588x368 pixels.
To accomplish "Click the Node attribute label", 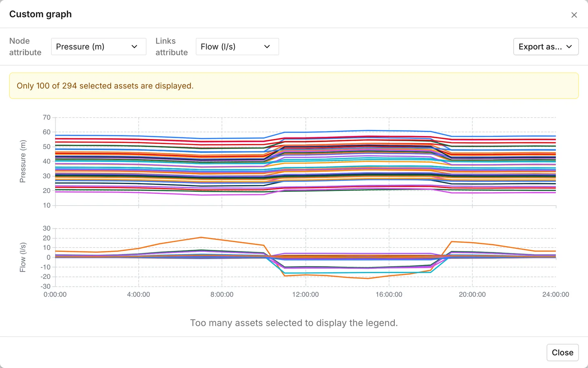I will [x=25, y=47].
